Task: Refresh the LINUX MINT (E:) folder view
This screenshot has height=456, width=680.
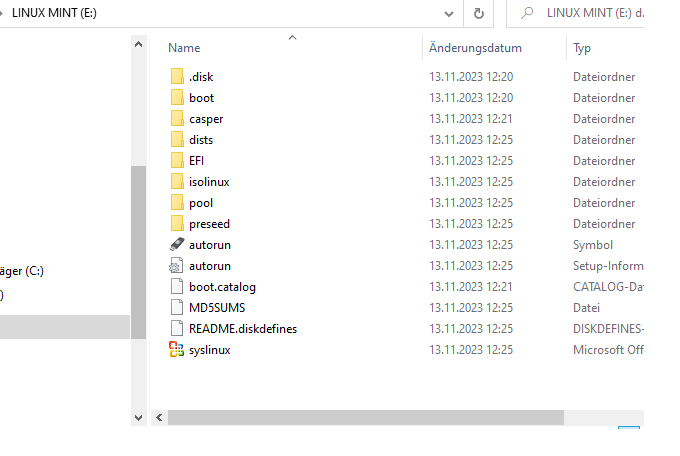Action: coord(478,13)
